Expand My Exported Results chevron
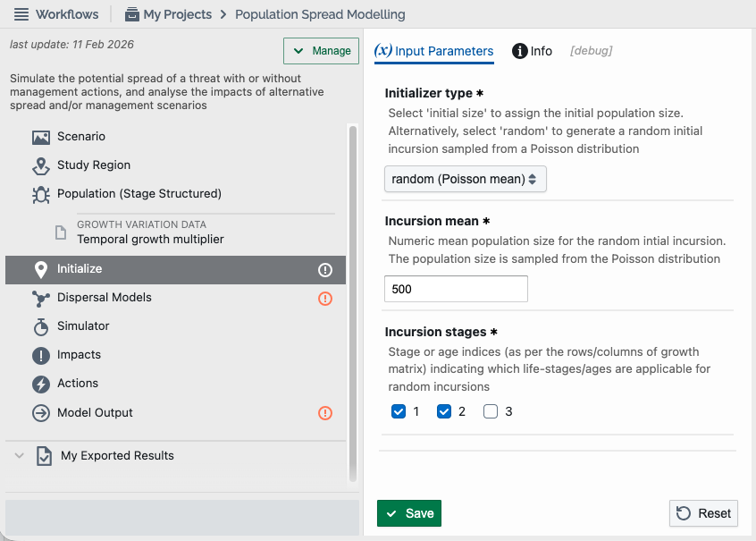Image resolution: width=756 pixels, height=541 pixels. click(x=19, y=455)
